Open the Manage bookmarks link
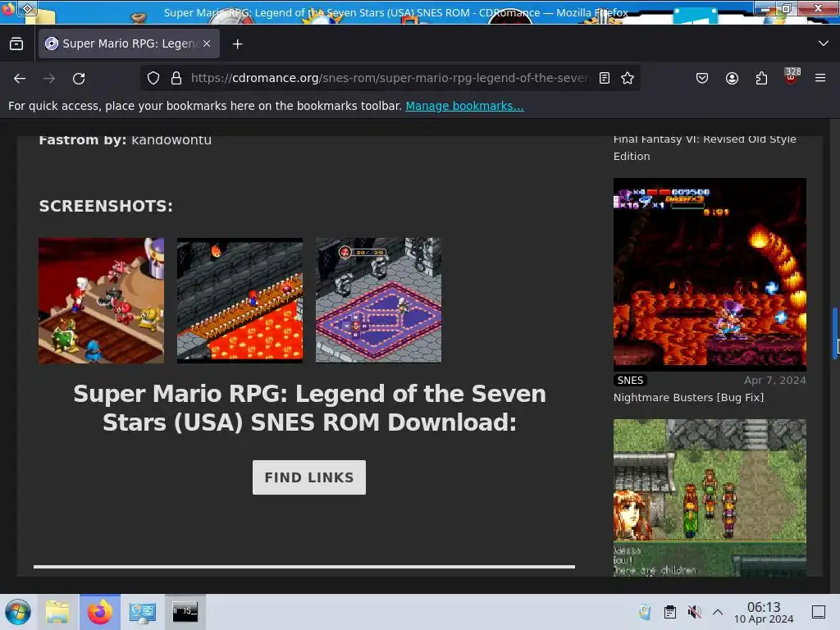840x630 pixels. (x=464, y=106)
